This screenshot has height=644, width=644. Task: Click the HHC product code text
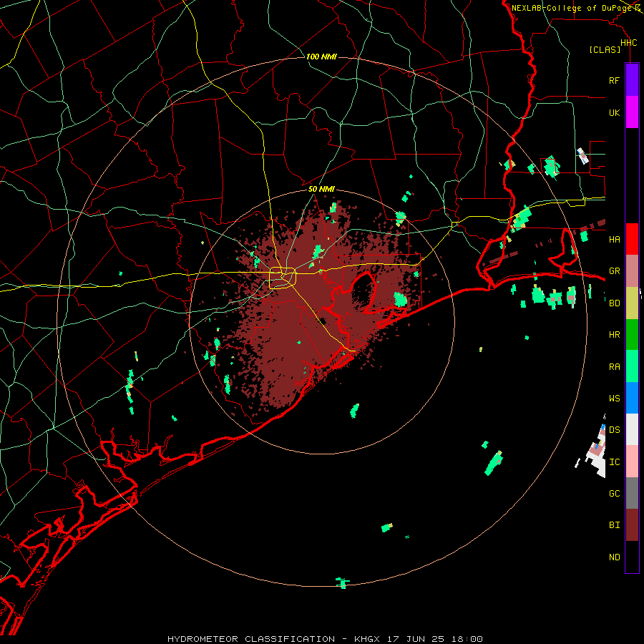click(x=628, y=43)
